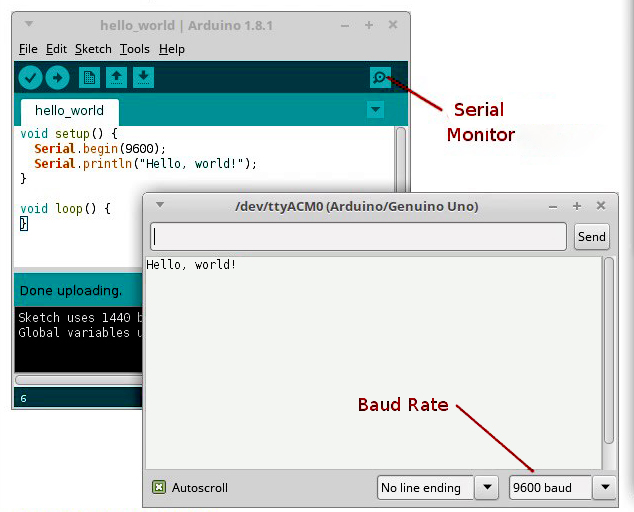Open the Help menu
Image resolution: width=634 pixels, height=512 pixels.
click(172, 48)
